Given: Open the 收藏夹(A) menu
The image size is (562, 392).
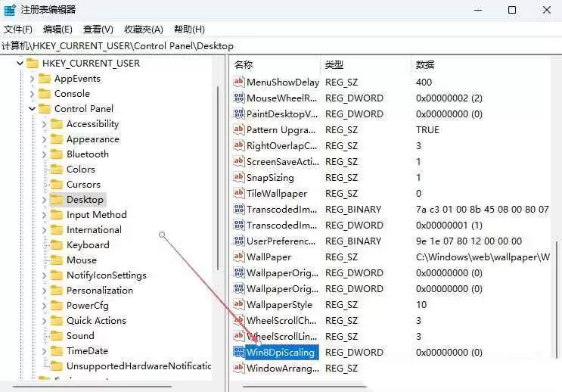Looking at the screenshot, I should tap(144, 30).
